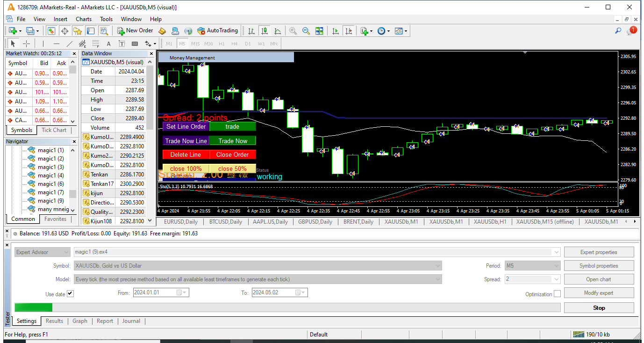Open the Insert menu
This screenshot has height=343, width=644.
click(60, 19)
